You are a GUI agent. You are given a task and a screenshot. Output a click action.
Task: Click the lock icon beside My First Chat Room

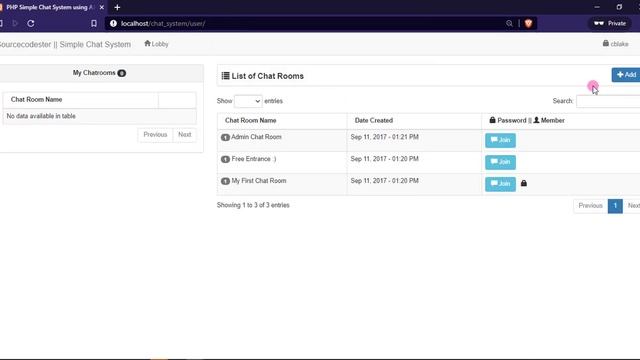524,183
